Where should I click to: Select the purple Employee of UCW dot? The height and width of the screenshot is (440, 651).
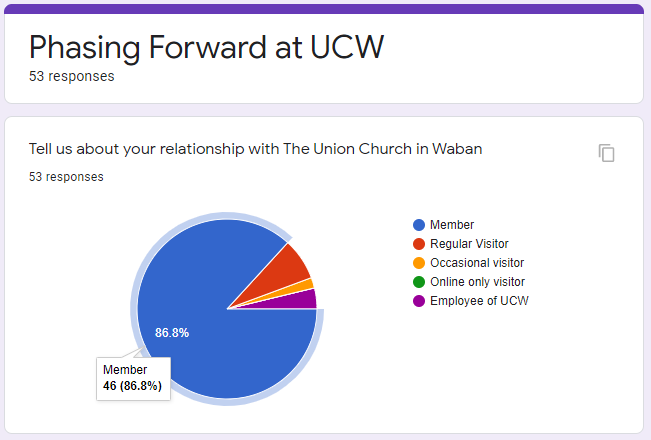click(419, 301)
